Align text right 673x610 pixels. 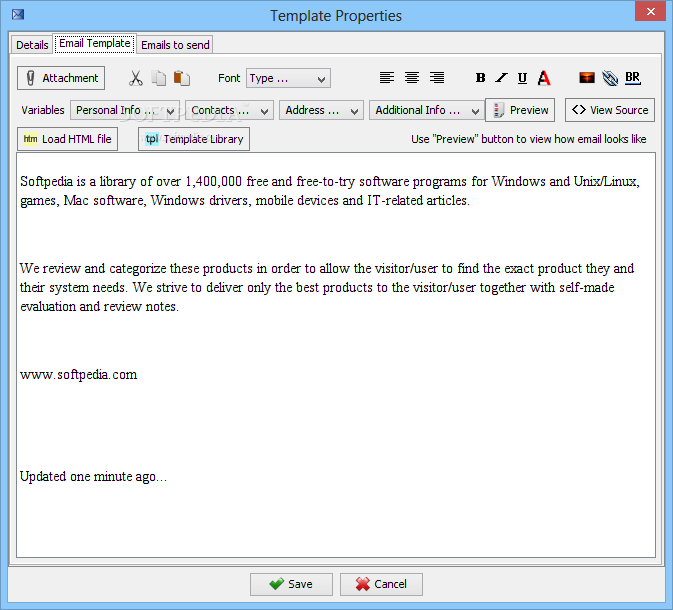click(437, 78)
